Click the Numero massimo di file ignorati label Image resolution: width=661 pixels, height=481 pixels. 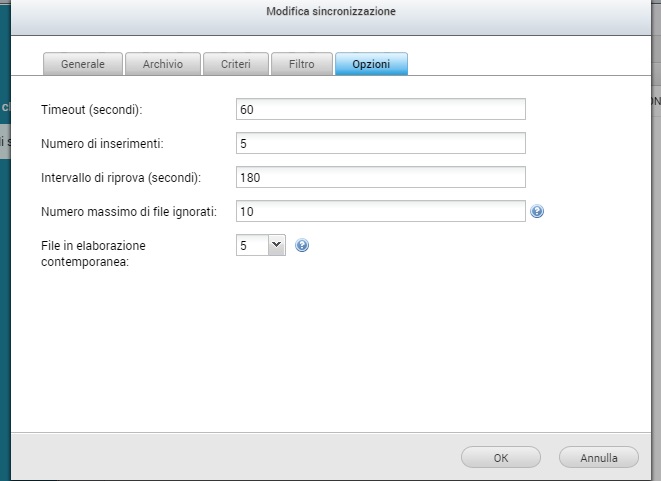(x=129, y=211)
